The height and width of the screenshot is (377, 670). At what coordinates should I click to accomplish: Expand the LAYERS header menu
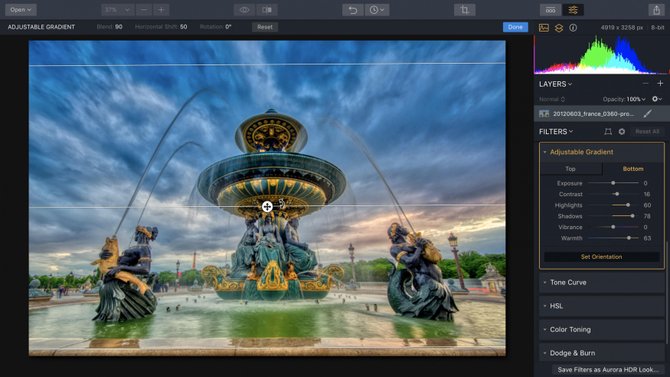coord(555,84)
